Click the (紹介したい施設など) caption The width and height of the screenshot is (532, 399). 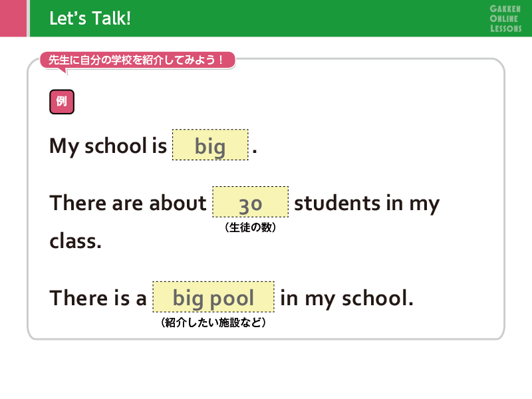(x=213, y=323)
